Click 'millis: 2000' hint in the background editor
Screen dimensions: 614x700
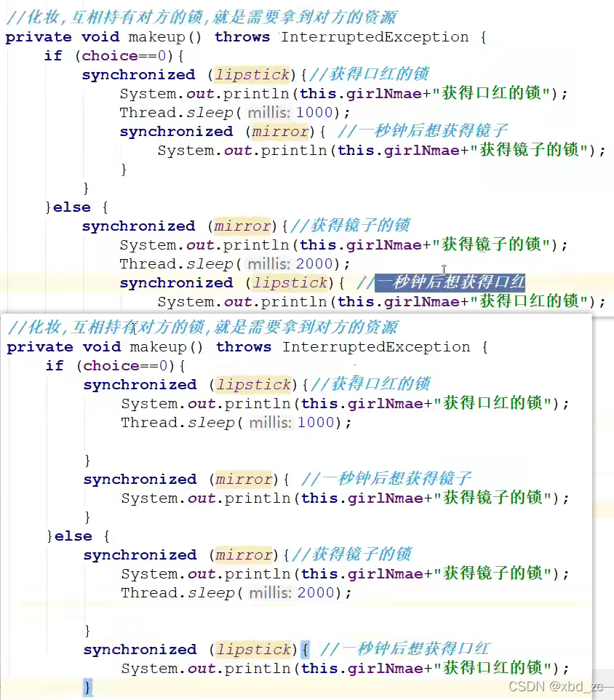pyautogui.click(x=290, y=264)
